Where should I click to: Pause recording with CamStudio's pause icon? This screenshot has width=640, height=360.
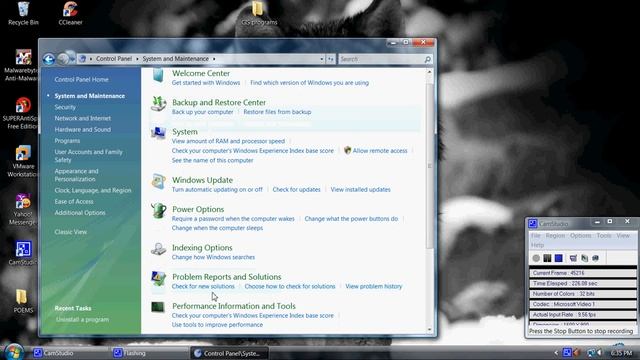(547, 258)
